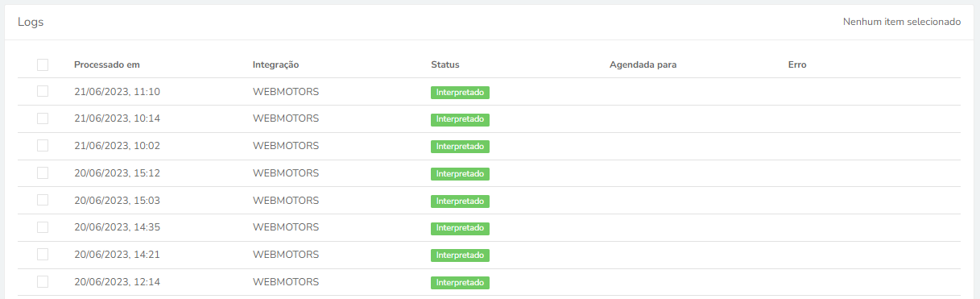Image resolution: width=980 pixels, height=299 pixels.
Task: Click the Interpretado badge on the 11:10 row
Action: [460, 93]
